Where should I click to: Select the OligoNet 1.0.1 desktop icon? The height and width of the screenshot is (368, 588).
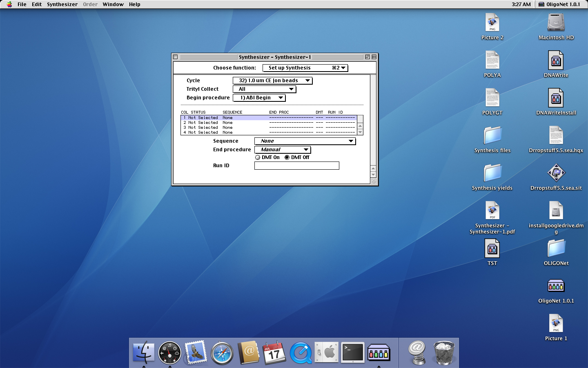[x=556, y=286]
